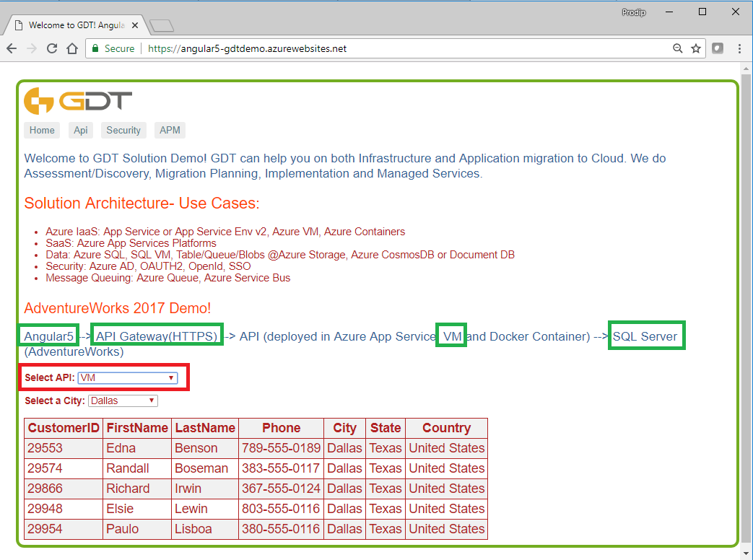Click the browser forward arrow

coord(32,48)
